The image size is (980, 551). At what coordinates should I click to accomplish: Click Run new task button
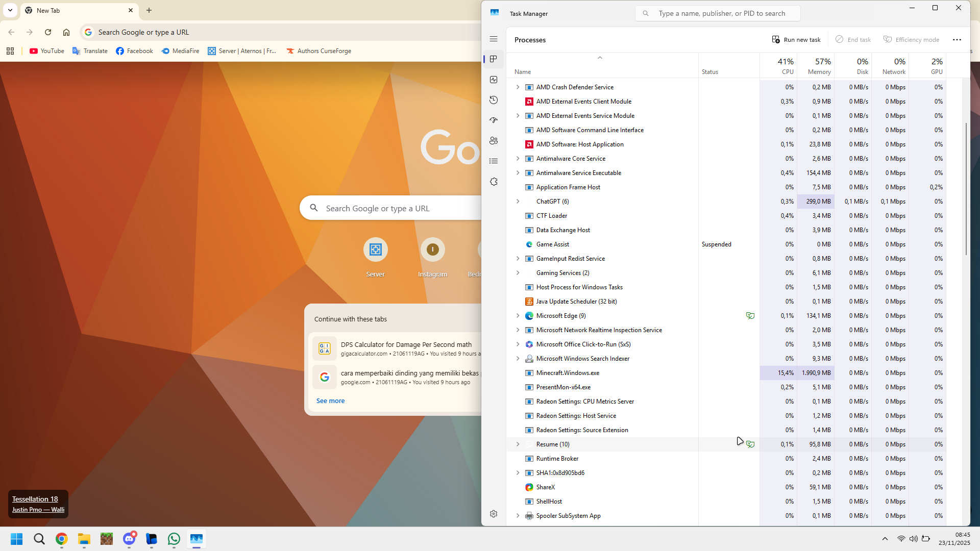(x=796, y=40)
